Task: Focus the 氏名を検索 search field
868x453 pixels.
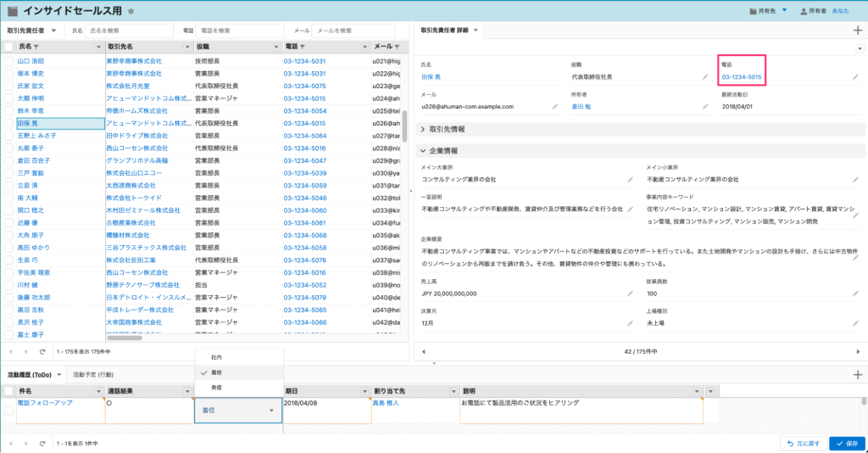Action: point(129,31)
